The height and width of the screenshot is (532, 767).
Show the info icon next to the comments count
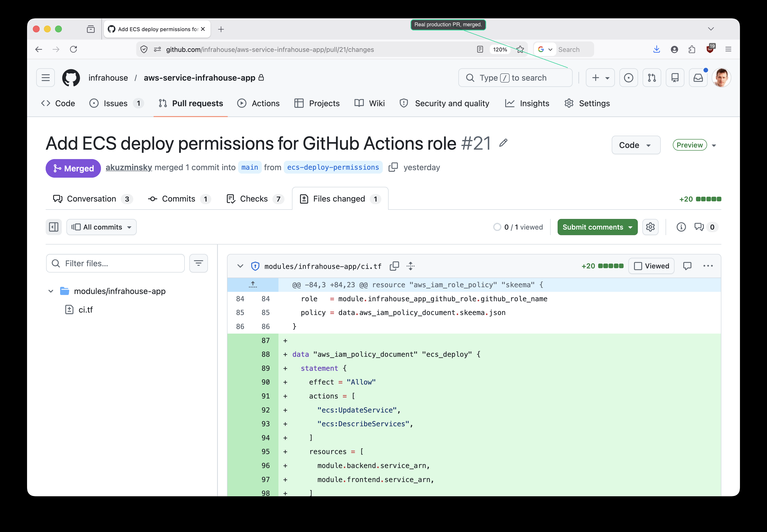pyautogui.click(x=681, y=227)
